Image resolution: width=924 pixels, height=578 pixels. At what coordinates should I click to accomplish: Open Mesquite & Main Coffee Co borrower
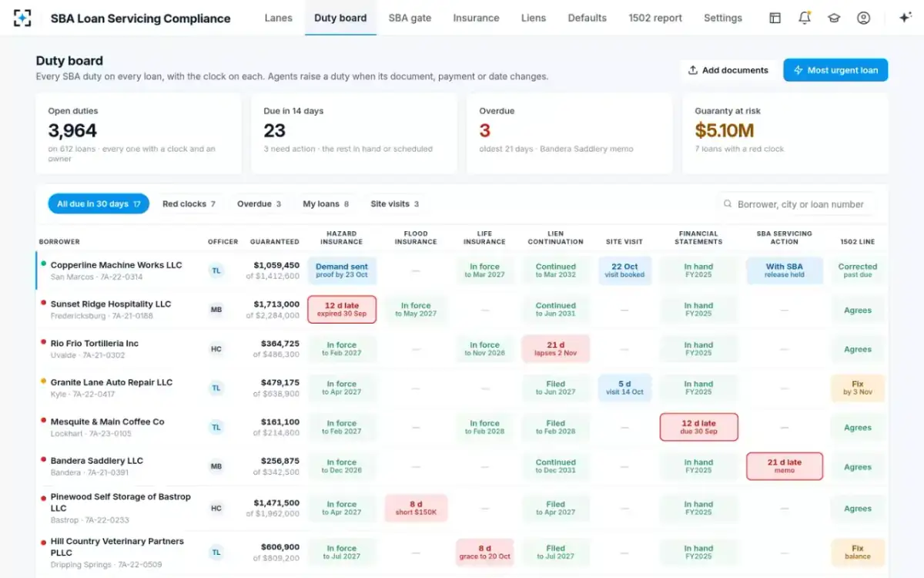pos(107,422)
